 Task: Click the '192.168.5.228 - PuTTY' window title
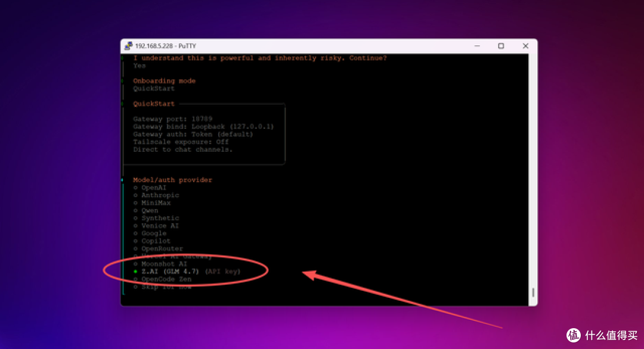[x=166, y=46]
